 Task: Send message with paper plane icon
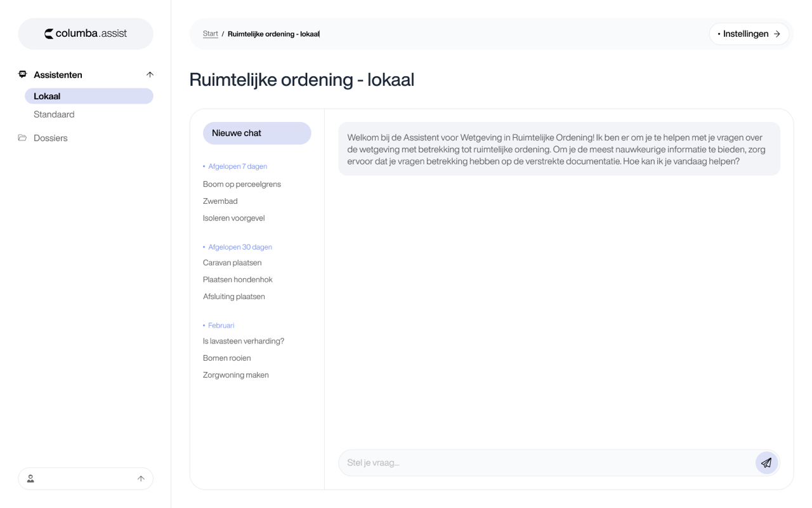766,463
